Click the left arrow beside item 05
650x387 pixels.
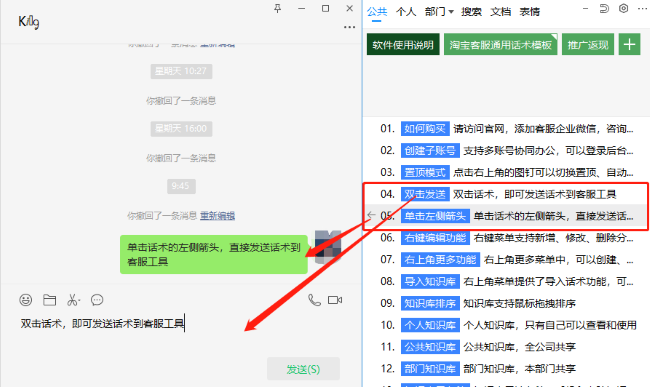click(x=371, y=215)
